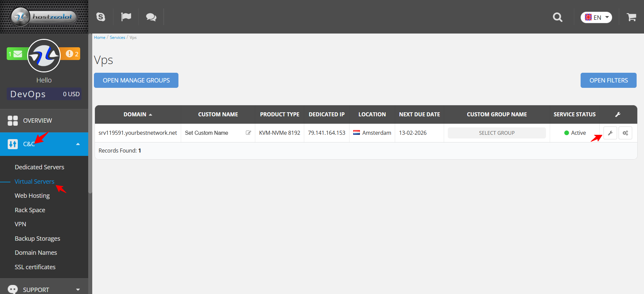Open SSL certificates
The width and height of the screenshot is (644, 294).
(35, 267)
